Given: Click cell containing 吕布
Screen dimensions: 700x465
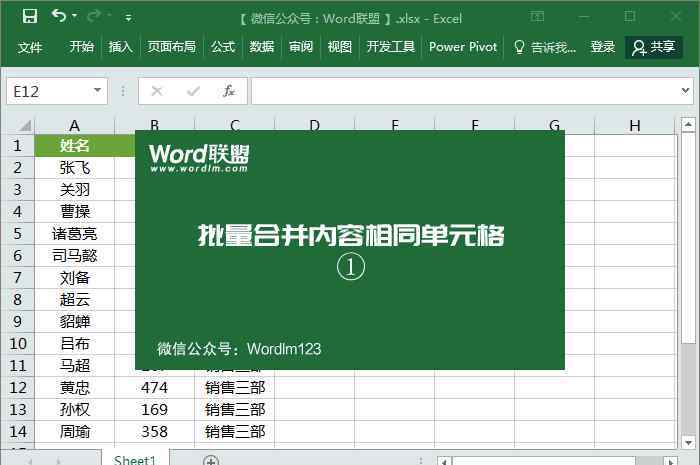Looking at the screenshot, I should point(75,344).
